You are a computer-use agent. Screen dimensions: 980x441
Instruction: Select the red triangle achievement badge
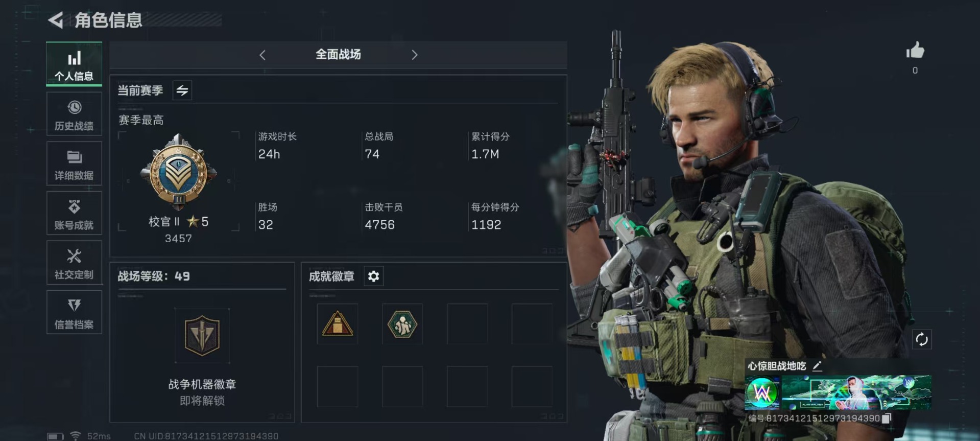[338, 324]
